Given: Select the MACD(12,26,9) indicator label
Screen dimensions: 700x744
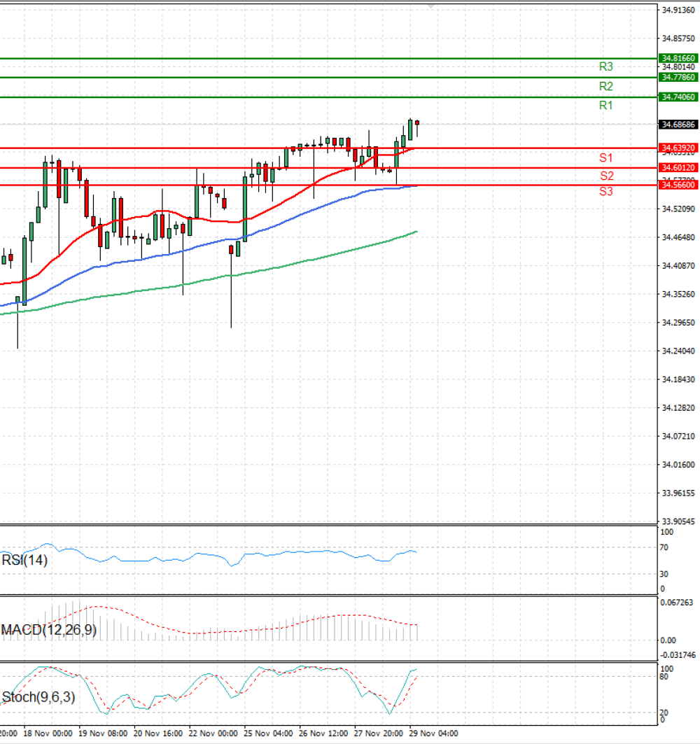Looking at the screenshot, I should click(49, 630).
